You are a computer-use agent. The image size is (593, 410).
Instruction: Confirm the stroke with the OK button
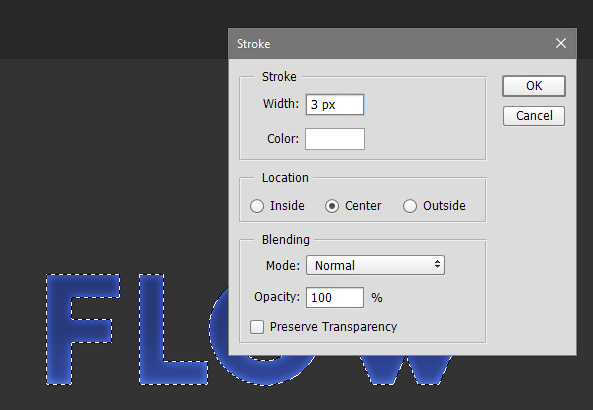(x=534, y=86)
